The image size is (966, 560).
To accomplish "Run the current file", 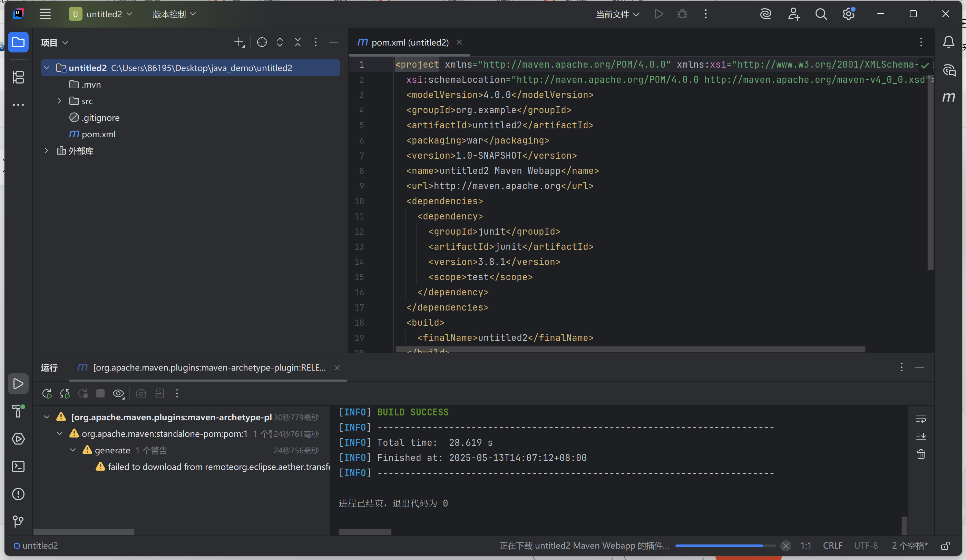I will point(658,14).
